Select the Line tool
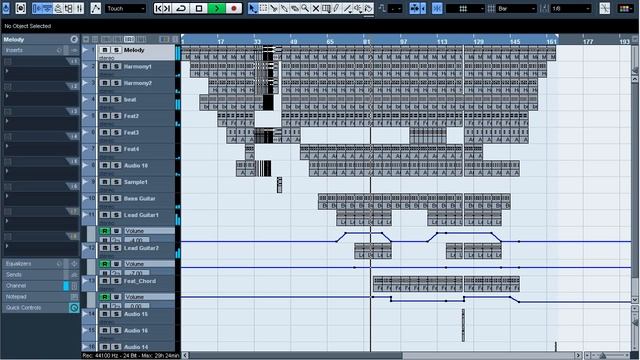This screenshot has height=360, width=640. 347,8
